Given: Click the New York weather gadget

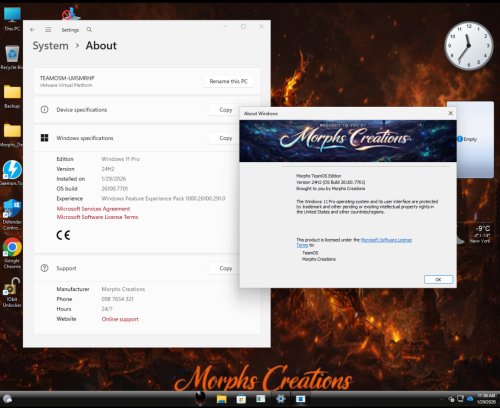Looking at the screenshot, I should click(475, 234).
